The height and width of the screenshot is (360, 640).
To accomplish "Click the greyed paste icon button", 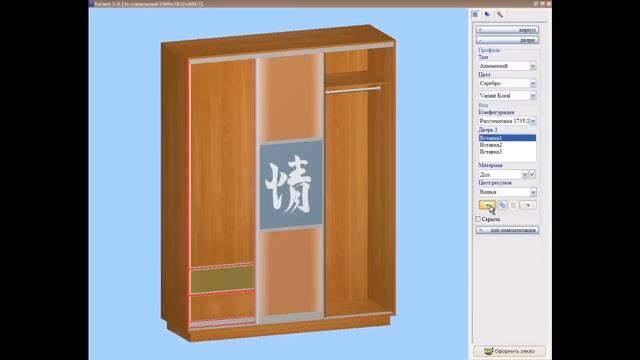I will click(513, 205).
